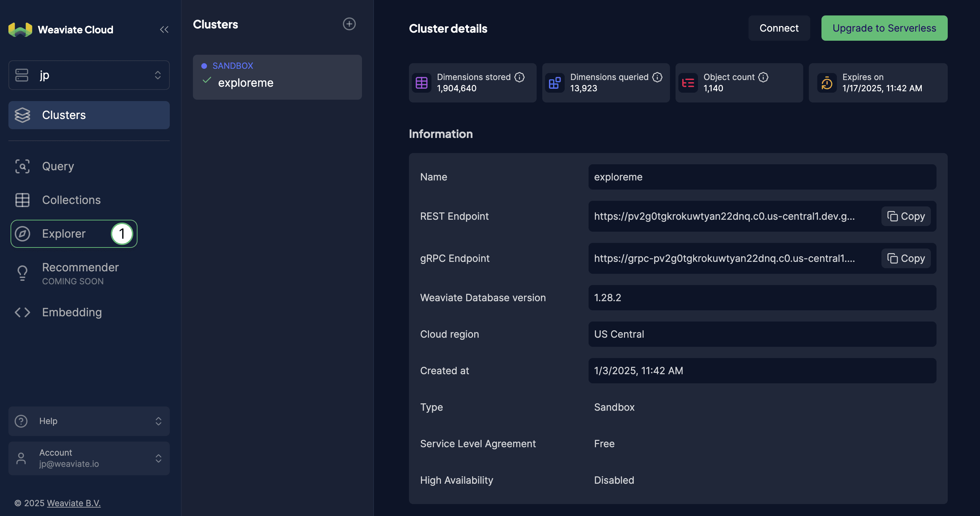Image resolution: width=980 pixels, height=516 pixels.
Task: Click the High Availability value Disabled
Action: tap(614, 480)
